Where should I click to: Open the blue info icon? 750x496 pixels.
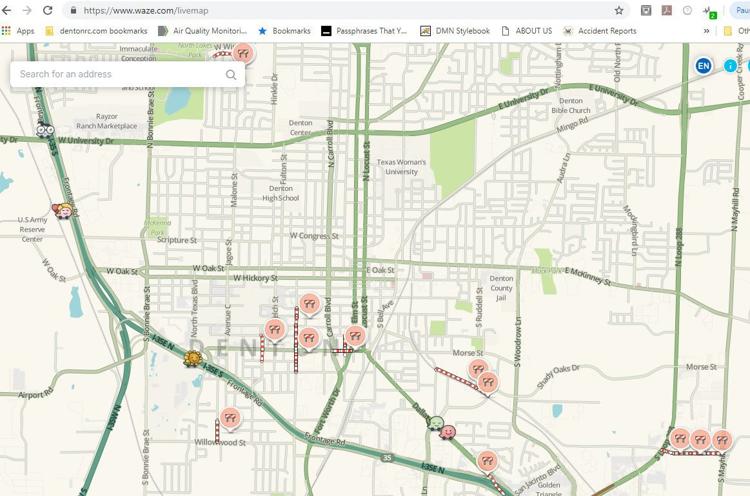click(730, 66)
